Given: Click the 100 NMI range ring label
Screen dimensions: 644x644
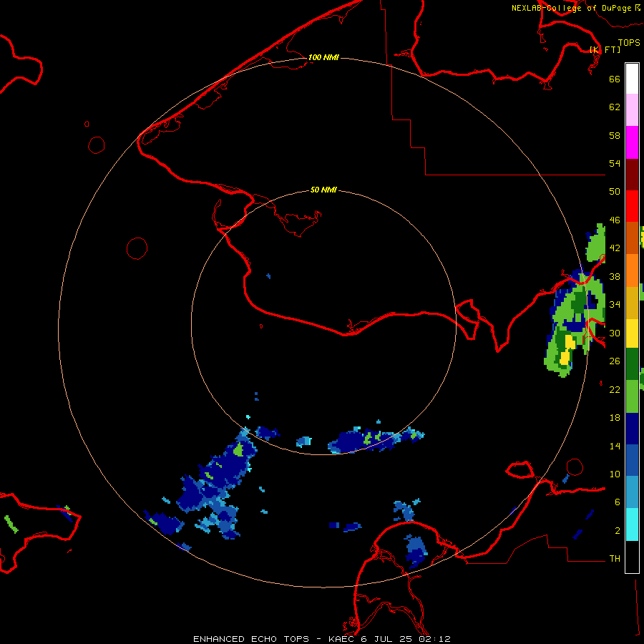Looking at the screenshot, I should click(x=323, y=57).
